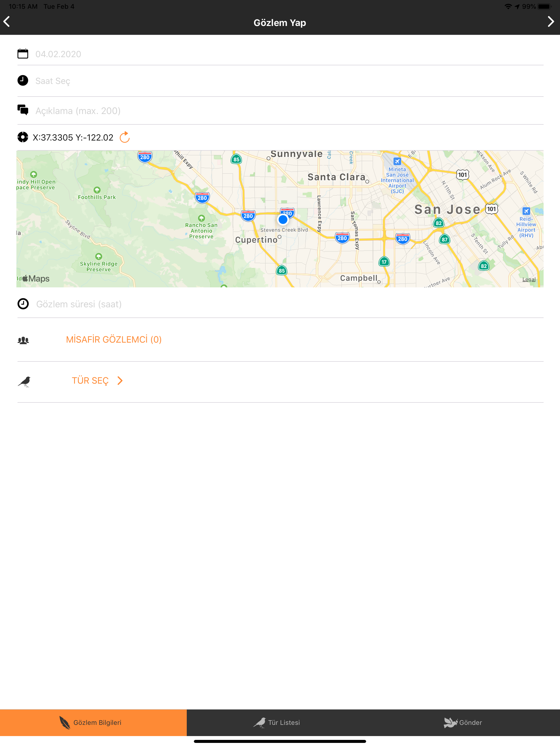This screenshot has width=560, height=747.
Task: Expand the TÜR SEÇ chevron
Action: click(120, 381)
